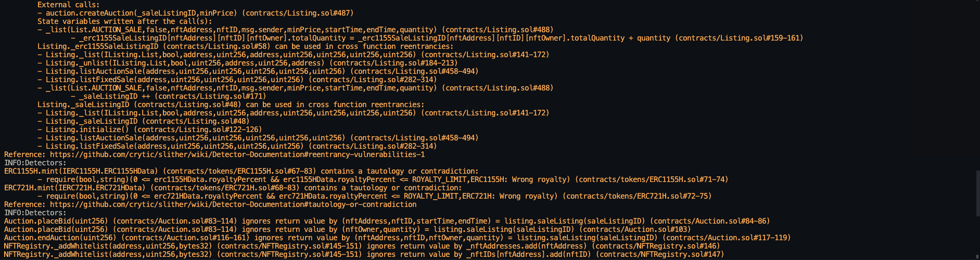Click the first INFO:Detectors: line
This screenshot has width=980, height=260.
[x=35, y=163]
